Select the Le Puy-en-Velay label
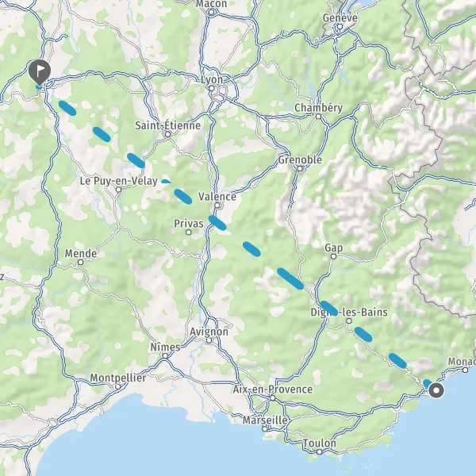The width and height of the screenshot is (476, 476). 119,181
